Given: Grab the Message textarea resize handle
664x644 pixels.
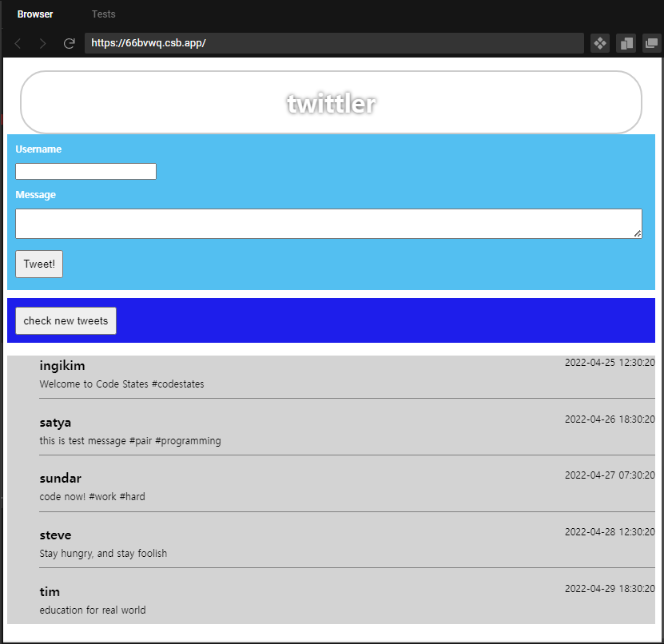Looking at the screenshot, I should tap(638, 234).
